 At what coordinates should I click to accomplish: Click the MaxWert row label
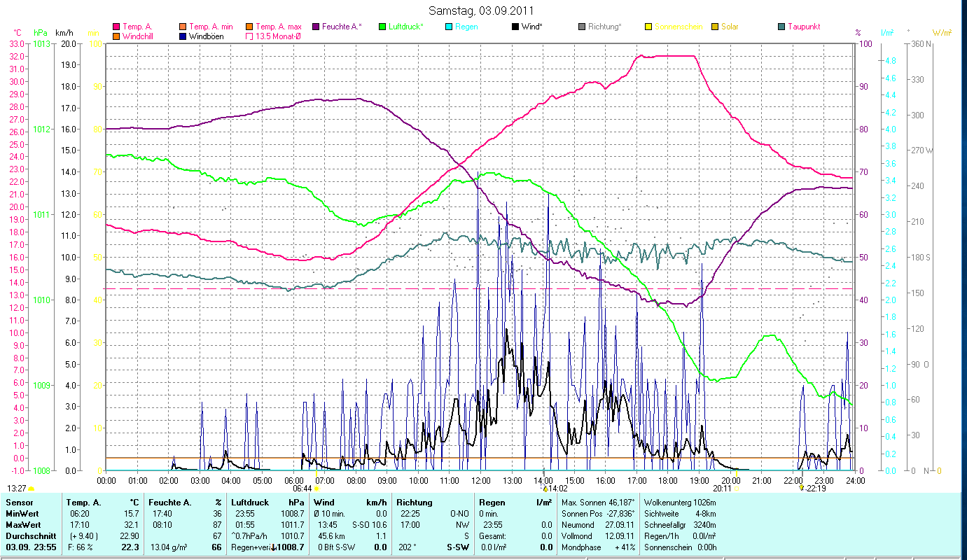coord(22,525)
